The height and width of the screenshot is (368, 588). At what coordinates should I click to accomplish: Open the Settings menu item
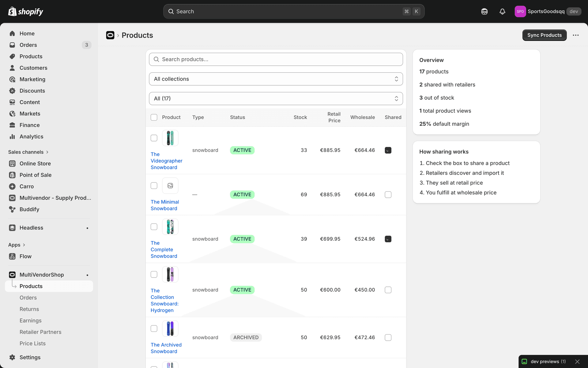30,357
